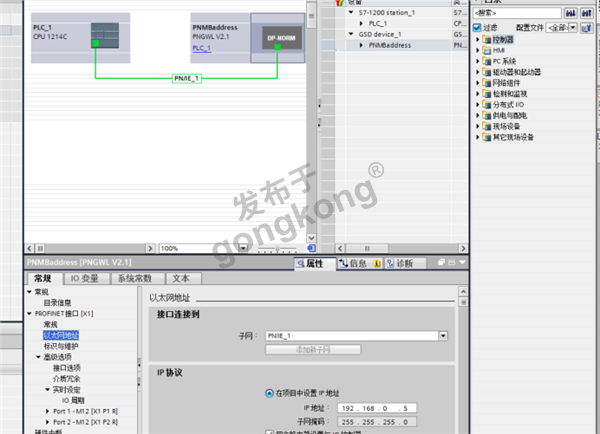
Task: Switch to the 诊断 diagnostics tab
Action: click(405, 263)
